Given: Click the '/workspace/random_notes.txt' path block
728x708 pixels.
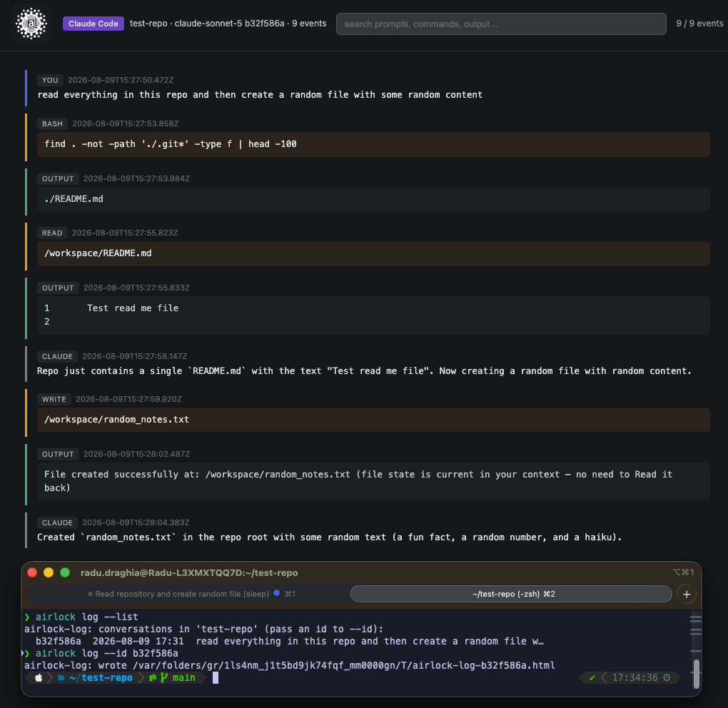Looking at the screenshot, I should [x=373, y=419].
